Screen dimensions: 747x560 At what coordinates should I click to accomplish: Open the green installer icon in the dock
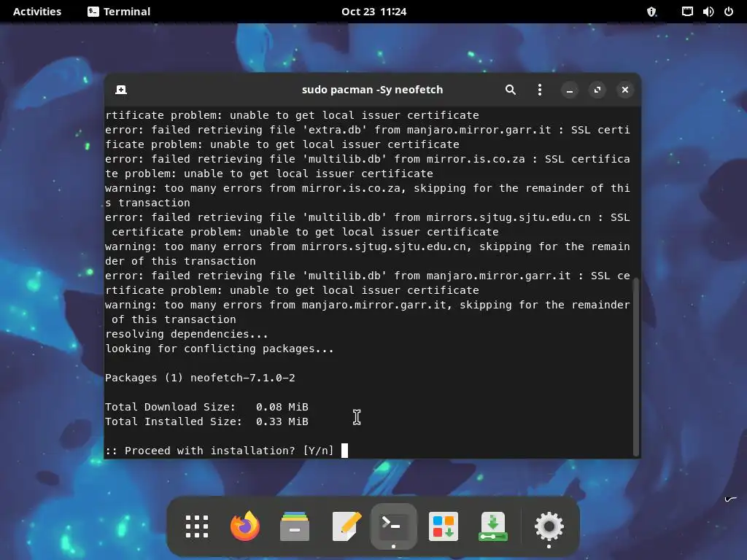point(492,526)
